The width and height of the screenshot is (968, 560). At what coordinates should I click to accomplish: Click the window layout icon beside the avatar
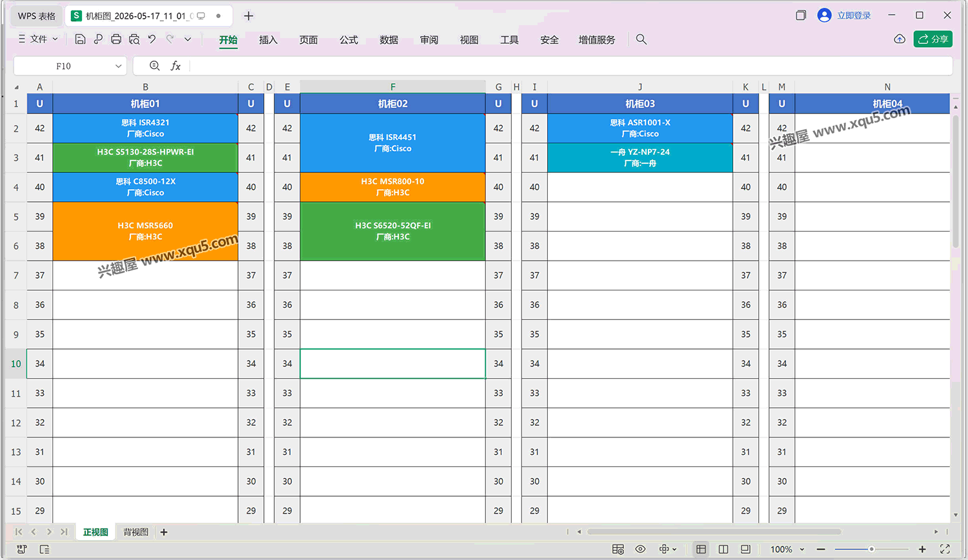[801, 15]
